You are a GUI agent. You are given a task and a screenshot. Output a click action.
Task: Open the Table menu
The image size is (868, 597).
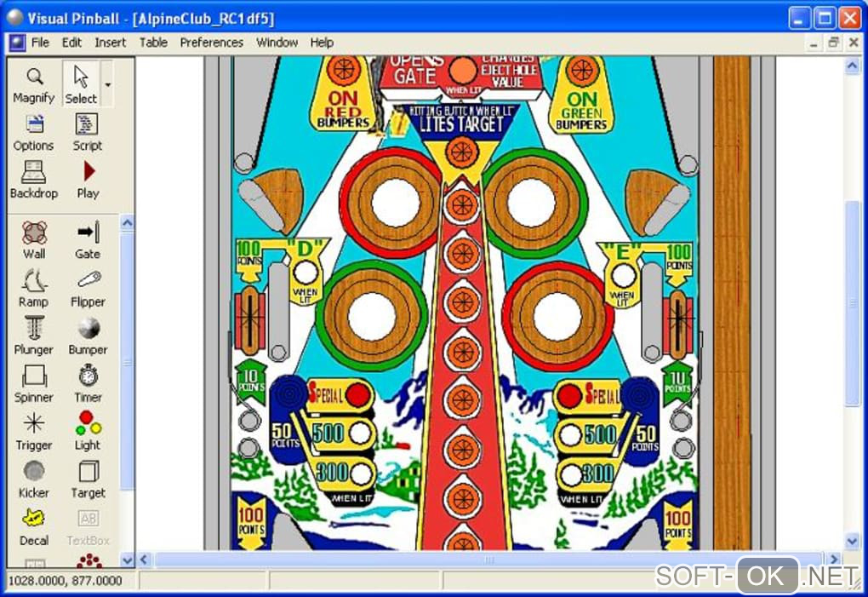point(153,43)
